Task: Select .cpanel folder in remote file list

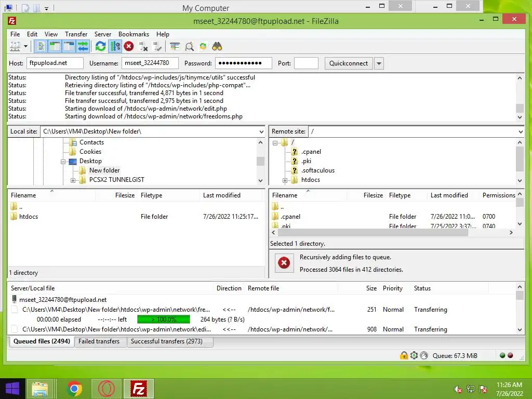Action: pos(290,217)
